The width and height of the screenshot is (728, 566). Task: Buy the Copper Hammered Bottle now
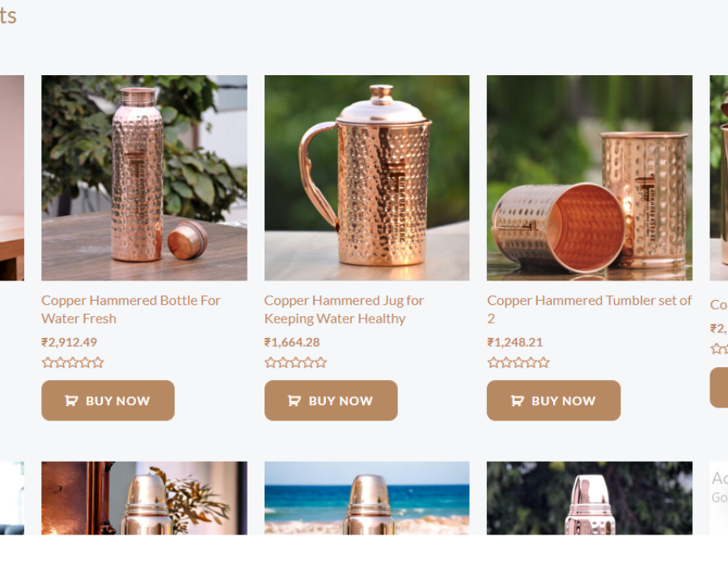pos(108,400)
